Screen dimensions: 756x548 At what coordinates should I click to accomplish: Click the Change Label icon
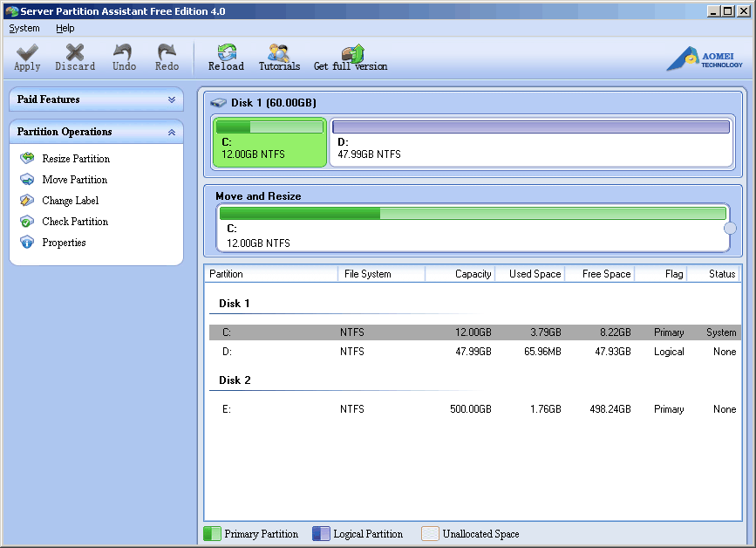[x=27, y=200]
